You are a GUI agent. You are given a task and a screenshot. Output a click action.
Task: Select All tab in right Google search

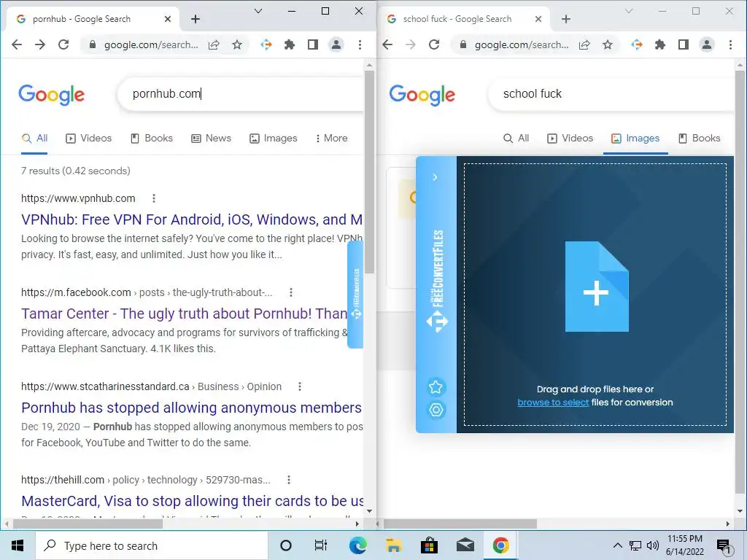516,139
